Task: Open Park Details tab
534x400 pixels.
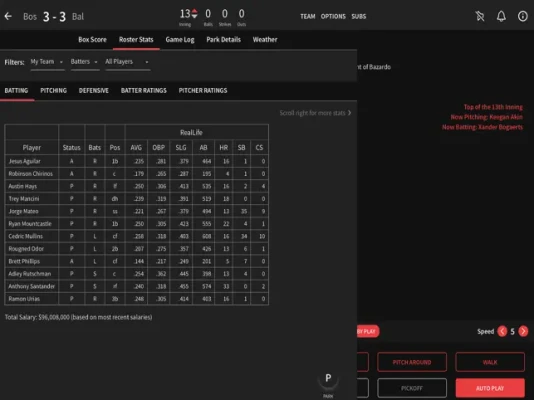Action: pyautogui.click(x=223, y=39)
